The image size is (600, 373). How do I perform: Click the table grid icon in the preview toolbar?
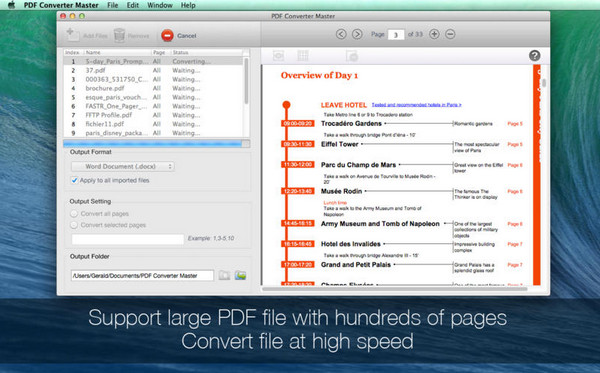click(303, 56)
